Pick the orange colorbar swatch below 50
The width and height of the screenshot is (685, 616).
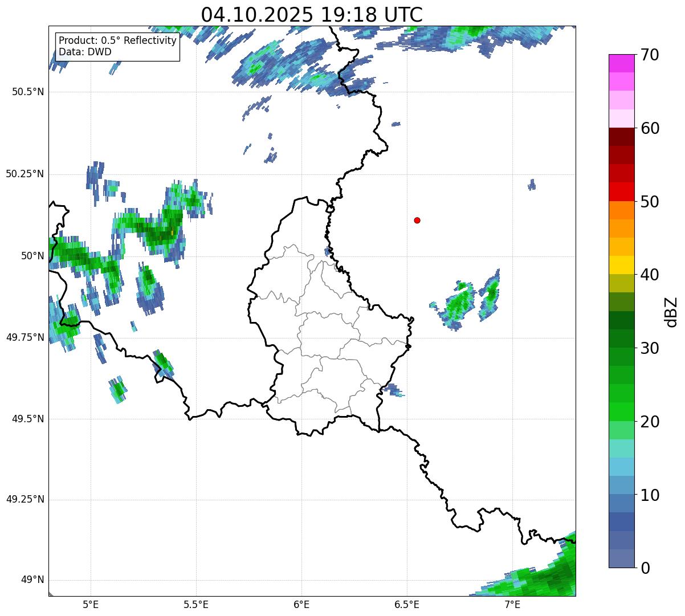click(x=621, y=210)
